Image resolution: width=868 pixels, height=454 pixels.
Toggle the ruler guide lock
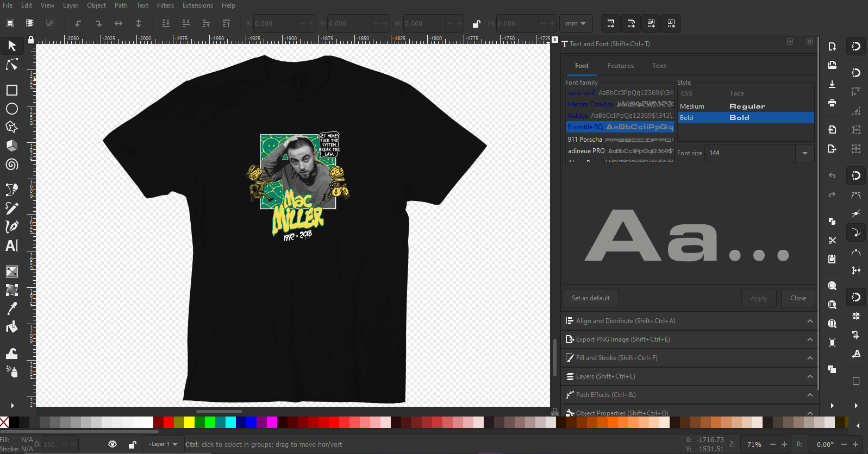31,40
